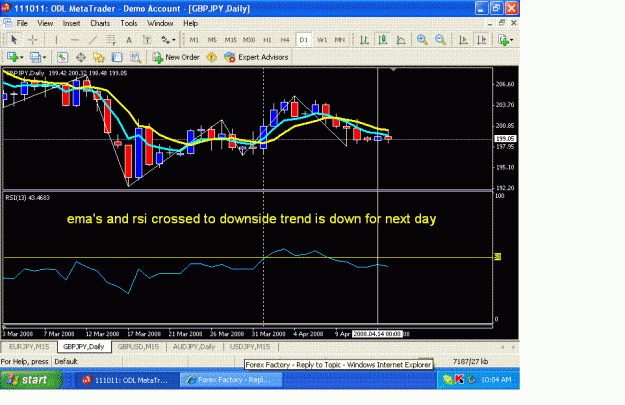Open the Windows start menu
Screen dimensions: 625x405
tap(31, 380)
